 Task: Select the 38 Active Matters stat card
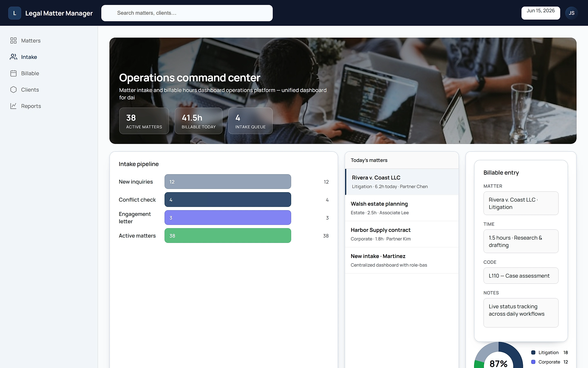coord(144,121)
